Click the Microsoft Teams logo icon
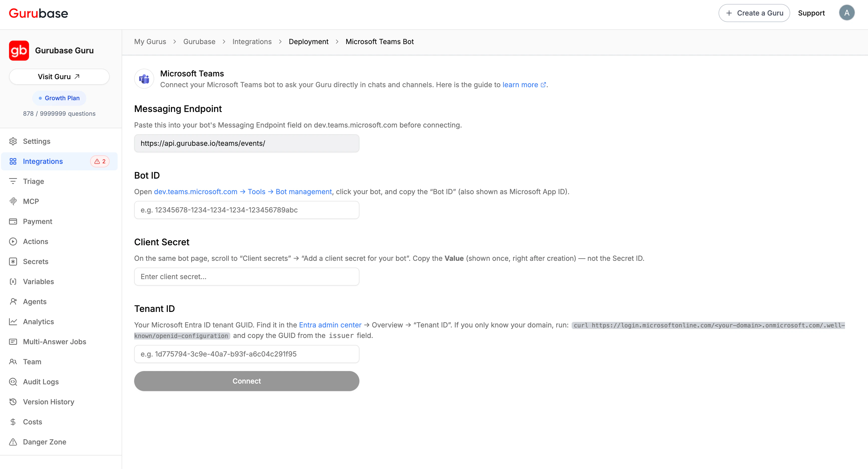 point(144,79)
